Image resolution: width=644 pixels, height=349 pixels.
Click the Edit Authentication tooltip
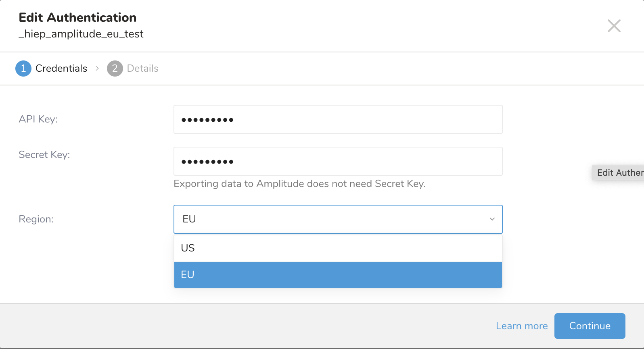click(x=619, y=172)
